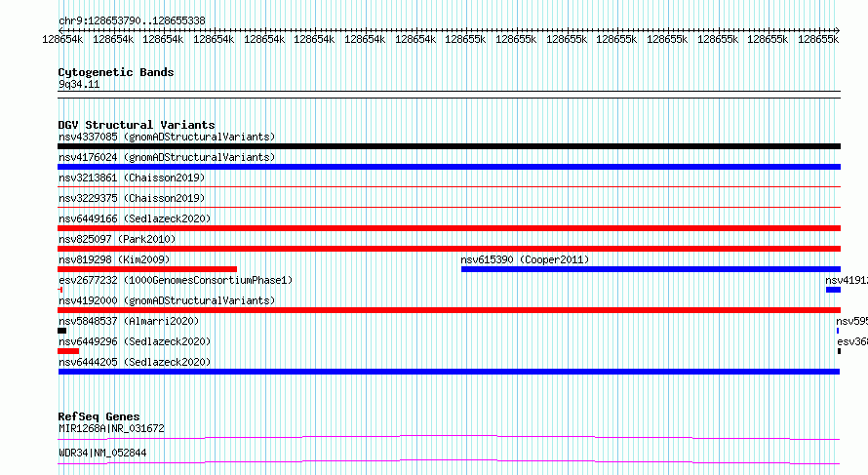The height and width of the screenshot is (475, 868).
Task: Click the truncated esv368 label at right edge
Action: point(852,341)
